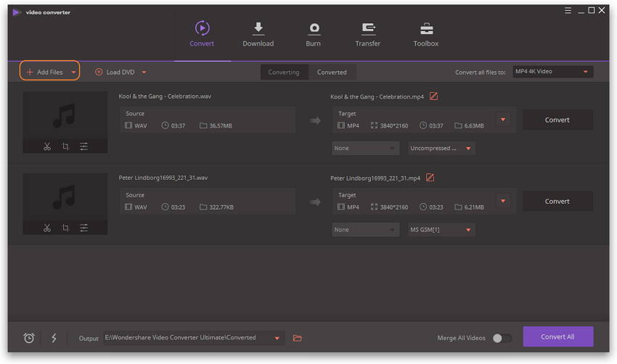Show the Converted list tab
This screenshot has width=617, height=364.
pyautogui.click(x=332, y=73)
